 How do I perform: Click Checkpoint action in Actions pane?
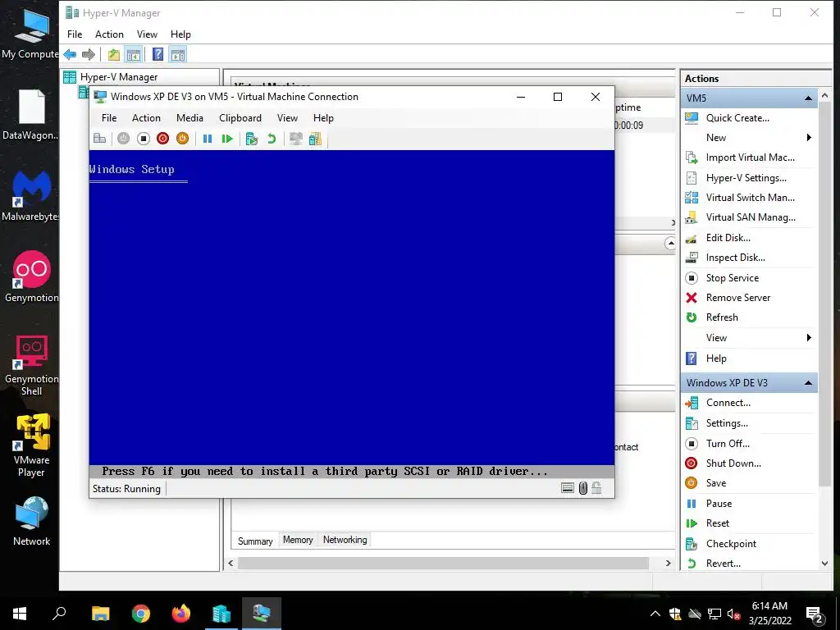[731, 544]
